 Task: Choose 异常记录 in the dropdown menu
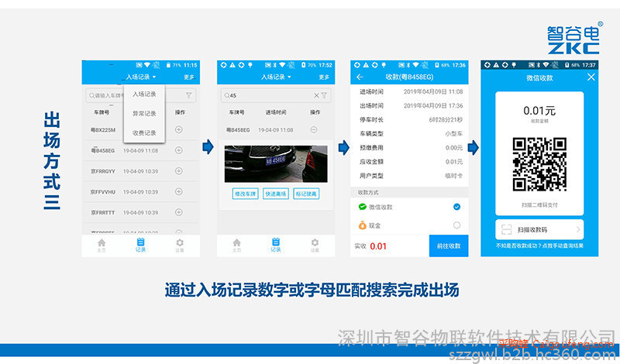coord(144,113)
